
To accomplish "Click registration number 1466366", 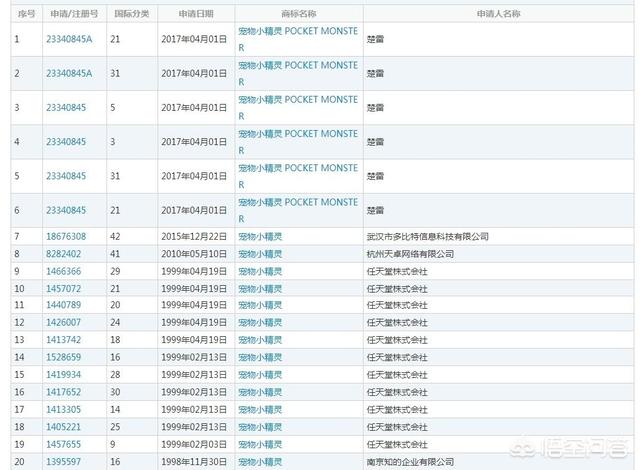I will 63,271.
